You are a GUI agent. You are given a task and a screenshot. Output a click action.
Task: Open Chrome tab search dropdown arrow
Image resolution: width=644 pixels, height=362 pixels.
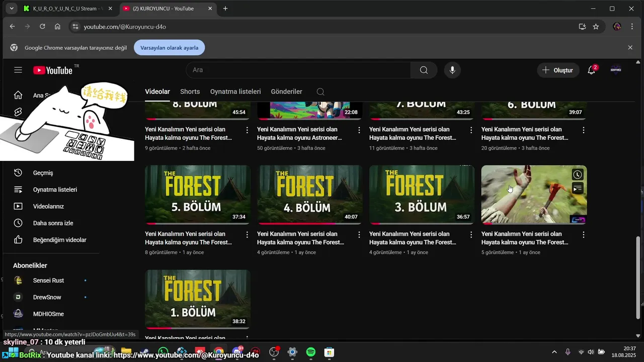pos(11,9)
